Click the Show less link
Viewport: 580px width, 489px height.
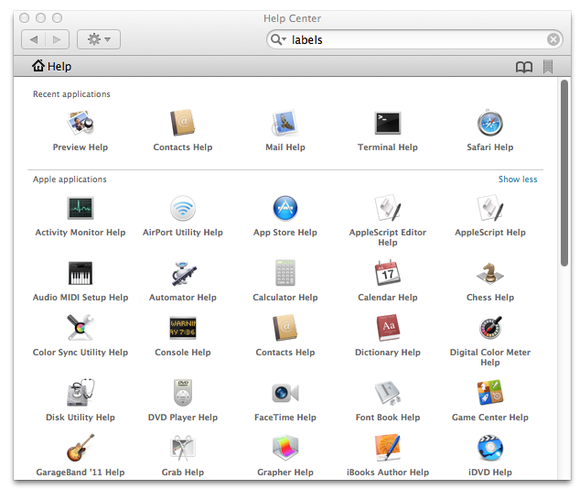(x=517, y=179)
